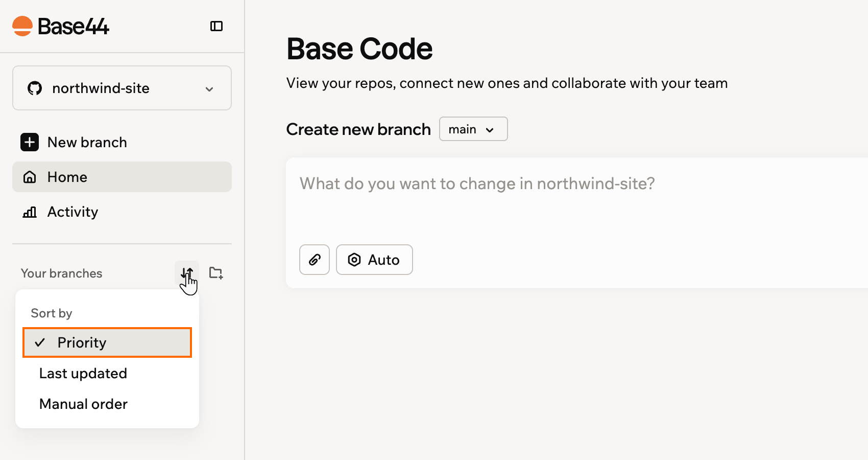868x460 pixels.
Task: Collapse the sidebar panel
Action: coord(216,26)
